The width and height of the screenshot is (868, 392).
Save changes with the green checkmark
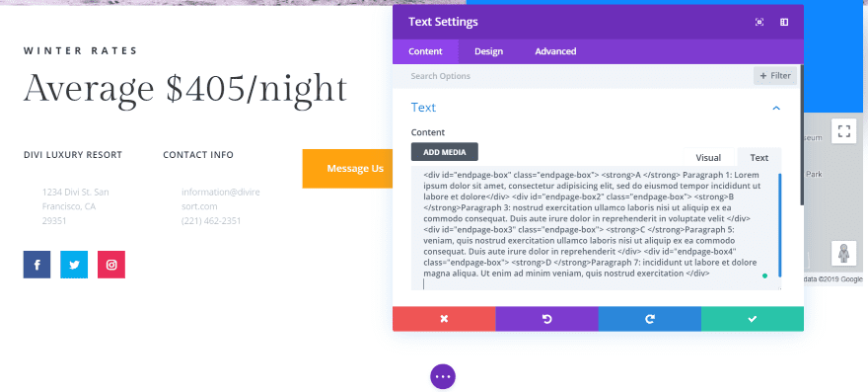753,319
